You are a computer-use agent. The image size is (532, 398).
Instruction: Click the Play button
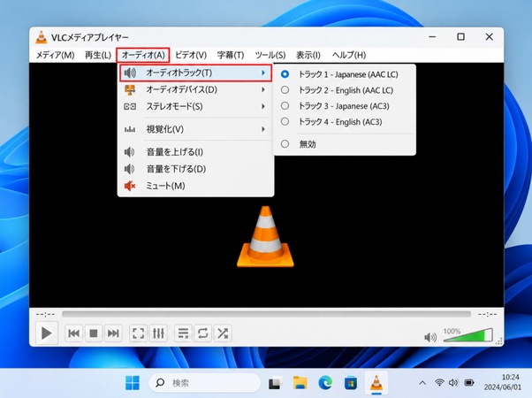coord(47,333)
